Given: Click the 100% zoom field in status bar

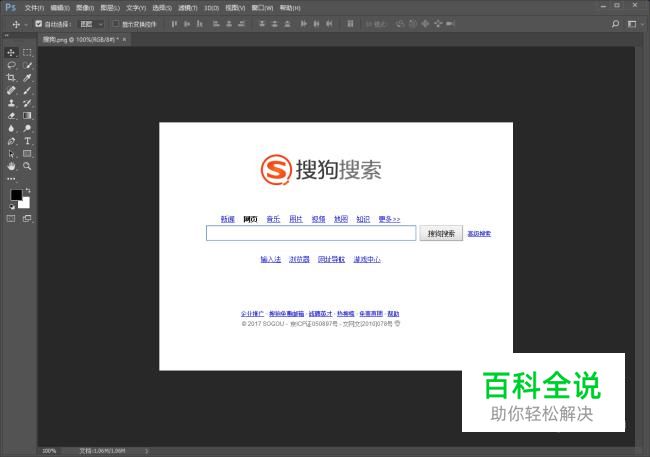Looking at the screenshot, I should pyautogui.click(x=49, y=451).
